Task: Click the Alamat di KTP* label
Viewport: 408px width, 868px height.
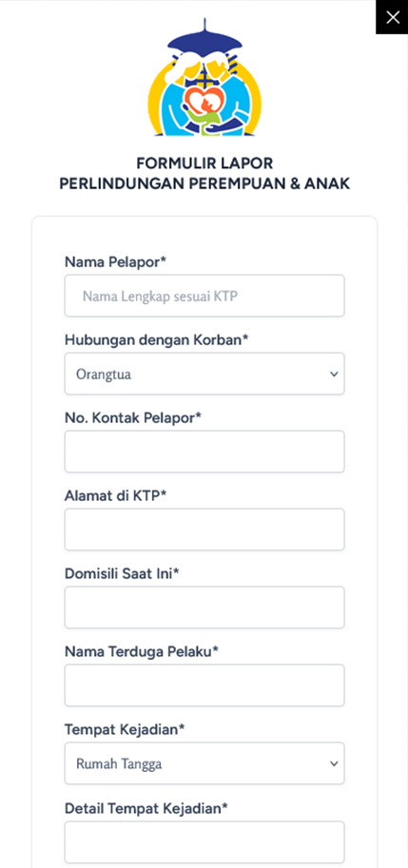Action: pos(116,495)
